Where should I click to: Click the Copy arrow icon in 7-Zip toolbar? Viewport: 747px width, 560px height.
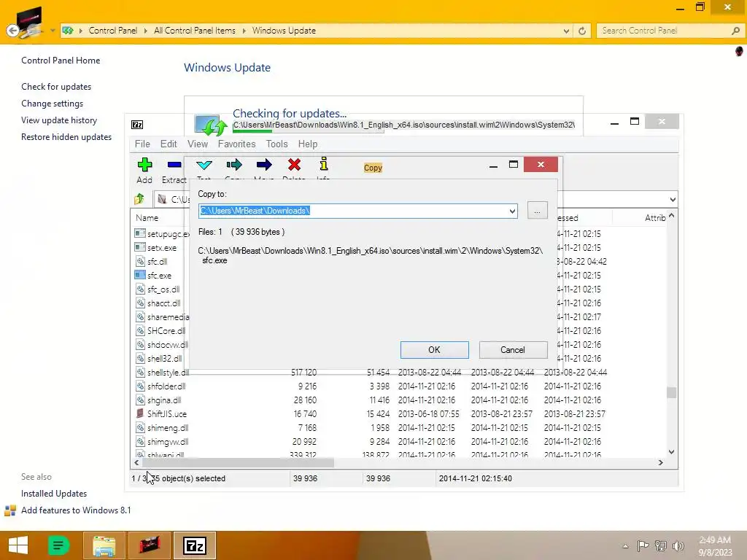(234, 165)
